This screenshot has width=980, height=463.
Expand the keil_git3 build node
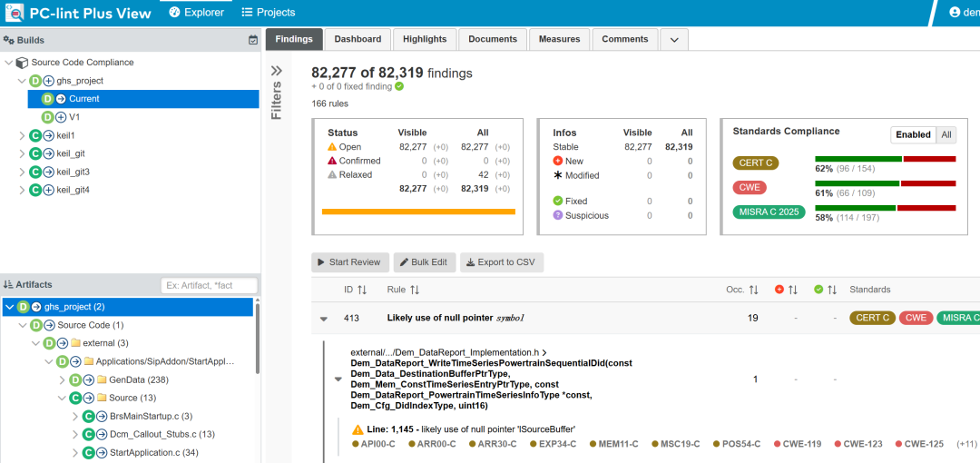(22, 172)
